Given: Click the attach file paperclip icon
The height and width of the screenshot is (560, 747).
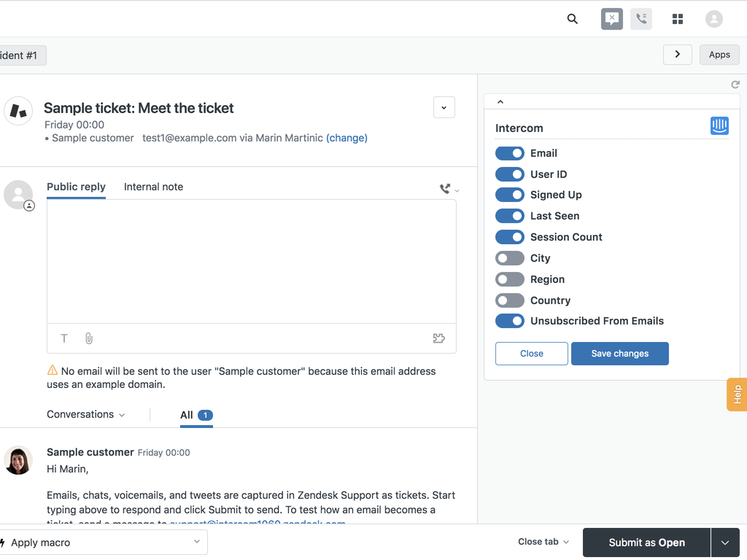Looking at the screenshot, I should 89,338.
